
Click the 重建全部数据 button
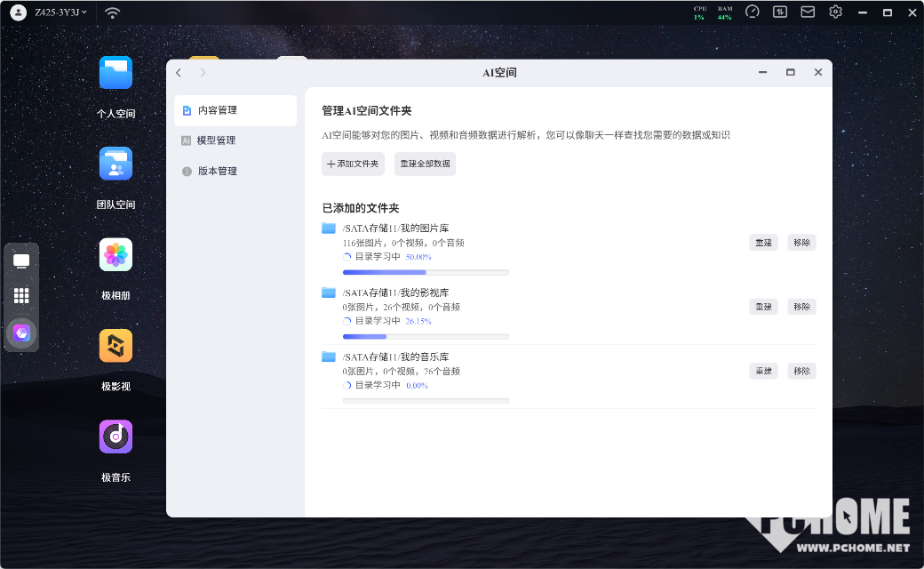click(x=425, y=164)
